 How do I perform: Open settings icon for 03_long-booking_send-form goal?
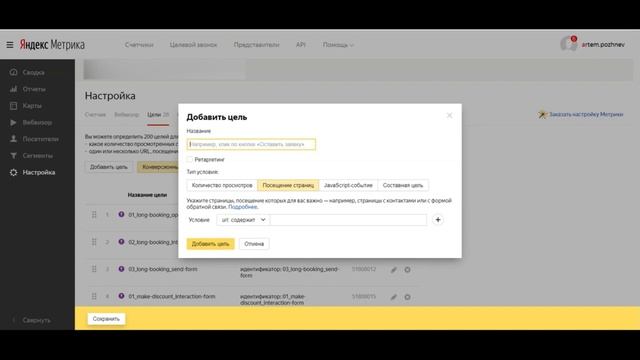[407, 270]
